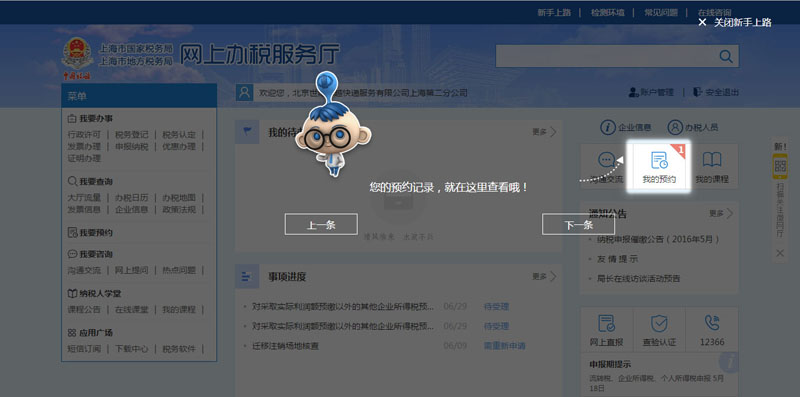The width and height of the screenshot is (800, 397).
Task: Close the 关闭新手上路 guide overlay
Action: 736,22
